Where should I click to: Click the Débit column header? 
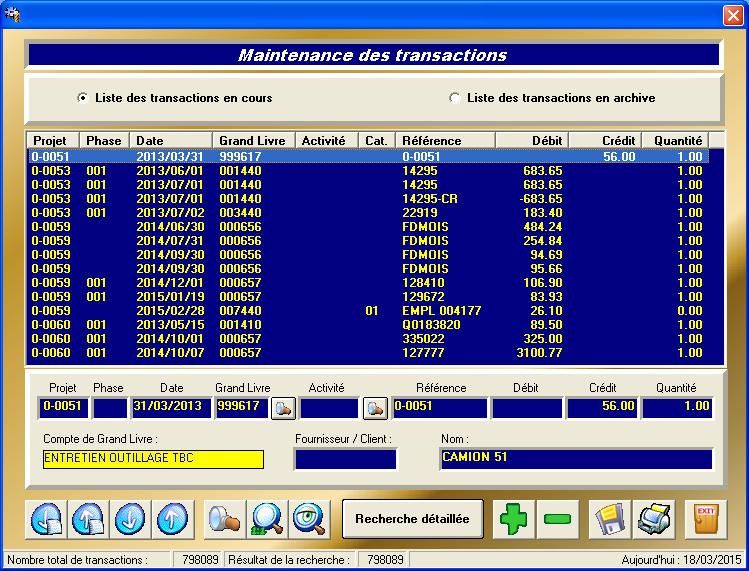pos(545,141)
